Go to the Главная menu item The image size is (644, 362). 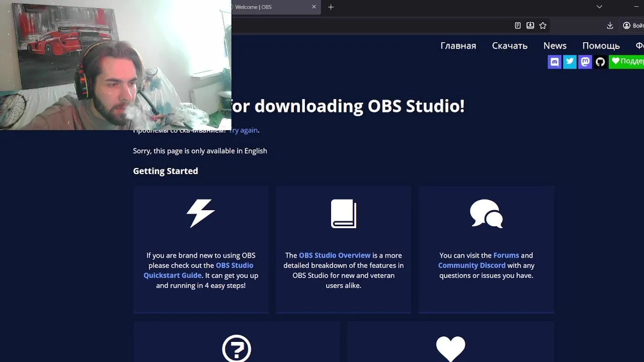pos(458,46)
